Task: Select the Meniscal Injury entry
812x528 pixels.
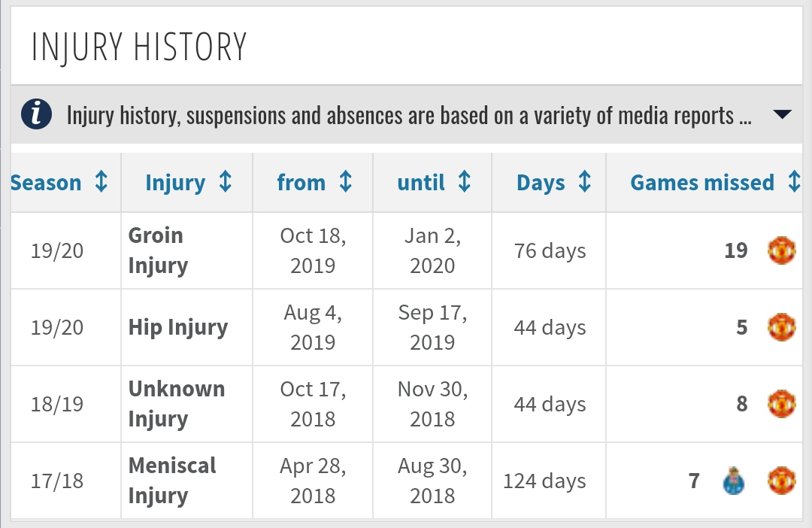Action: pyautogui.click(x=172, y=481)
